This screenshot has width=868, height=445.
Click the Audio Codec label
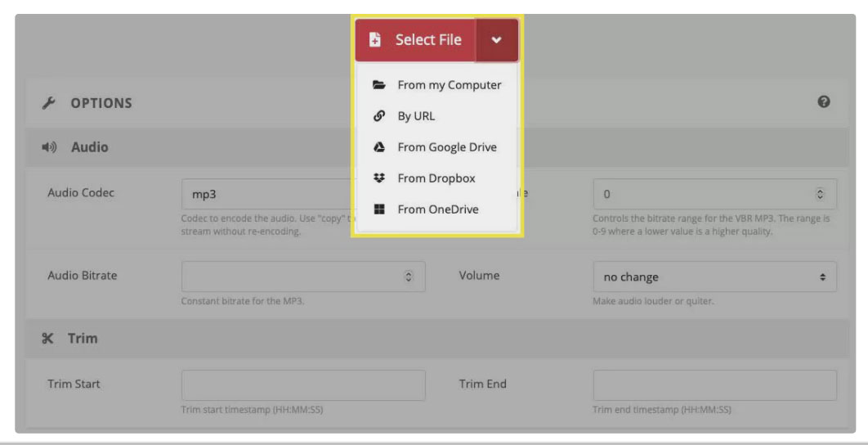[x=81, y=193]
